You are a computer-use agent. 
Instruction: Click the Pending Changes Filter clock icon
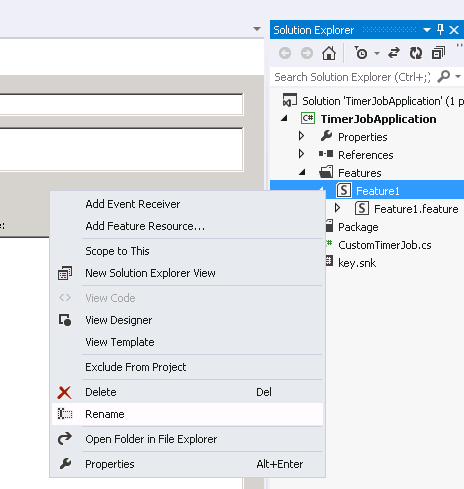[x=361, y=53]
